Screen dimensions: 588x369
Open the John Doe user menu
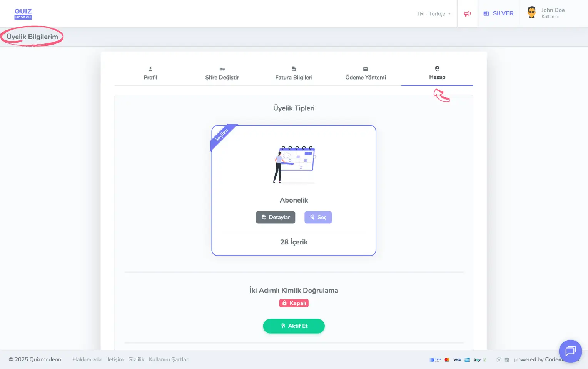(553, 13)
